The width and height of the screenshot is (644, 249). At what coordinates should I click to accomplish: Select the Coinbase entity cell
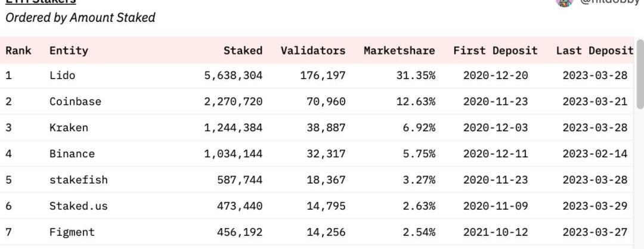pos(75,102)
